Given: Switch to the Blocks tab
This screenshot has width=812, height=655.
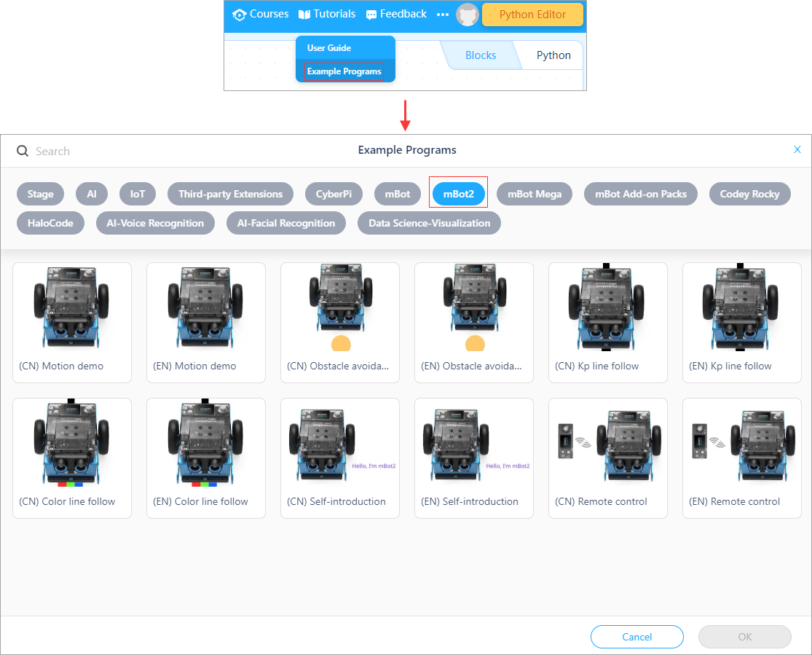Looking at the screenshot, I should [x=481, y=55].
